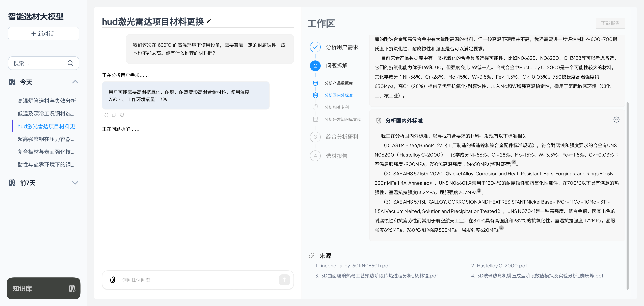Screen dimensions: 644x306
Task: Click the 分析相关专利 workflow icon
Action: (315, 107)
